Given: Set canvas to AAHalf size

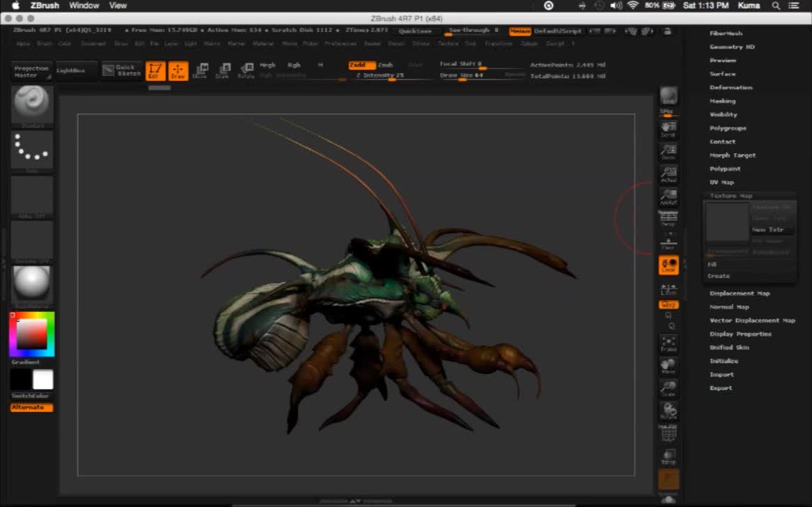Looking at the screenshot, I should pyautogui.click(x=668, y=197).
